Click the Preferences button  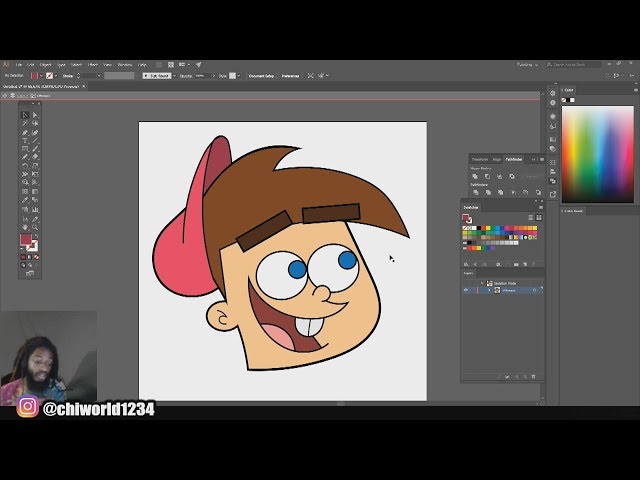[x=291, y=76]
